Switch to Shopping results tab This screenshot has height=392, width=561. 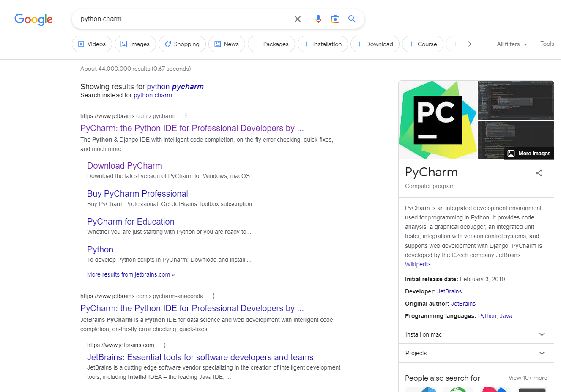tap(182, 44)
